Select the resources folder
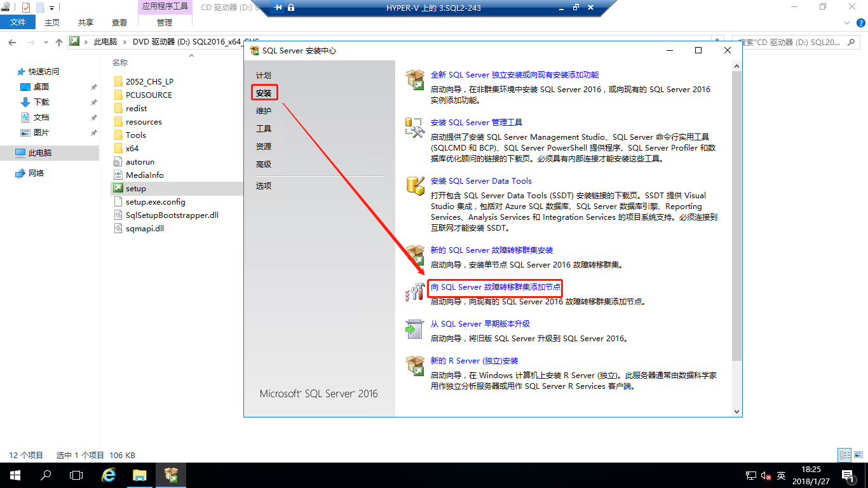The height and width of the screenshot is (488, 868). point(144,122)
